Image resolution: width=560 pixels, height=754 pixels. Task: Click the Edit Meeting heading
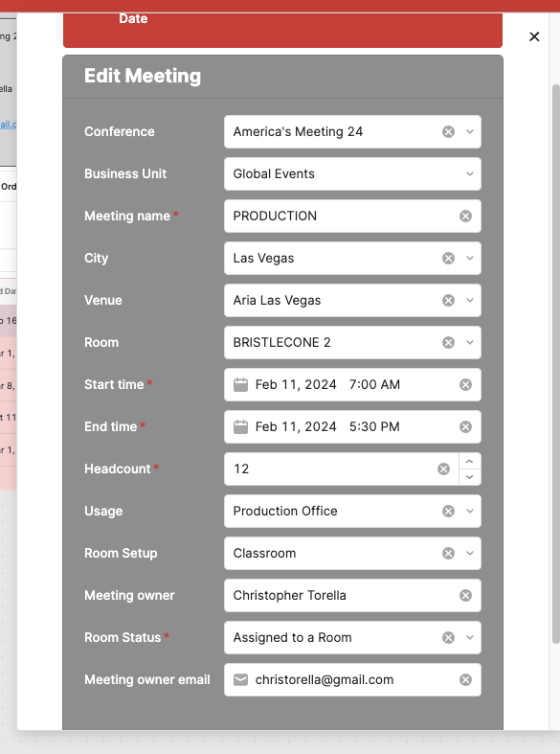coord(143,76)
